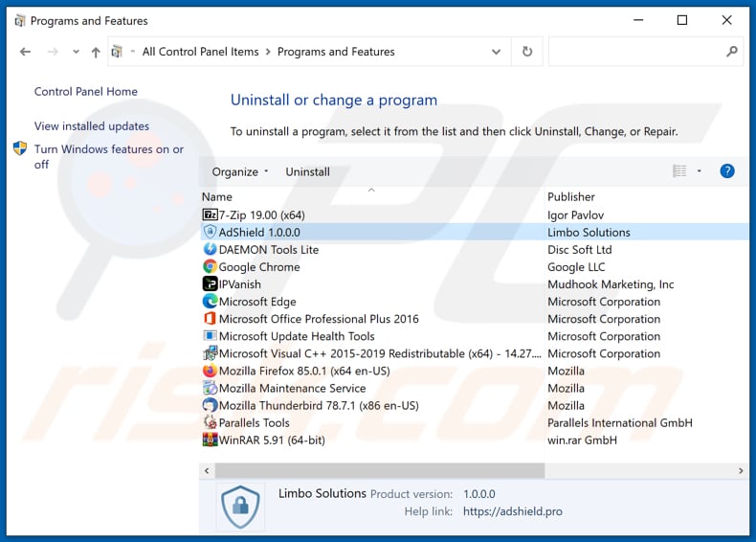Click the Igor Pavlov publisher cell

pos(575,215)
